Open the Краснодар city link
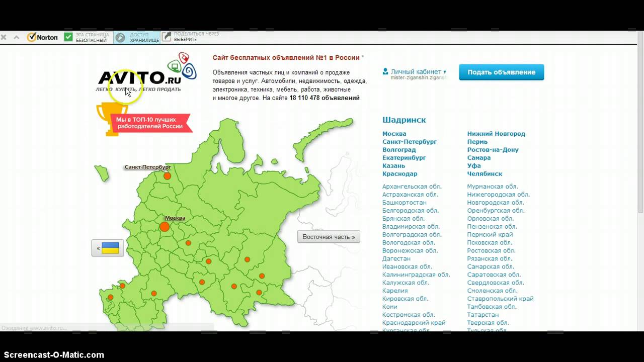The image size is (644, 362). pos(399,174)
